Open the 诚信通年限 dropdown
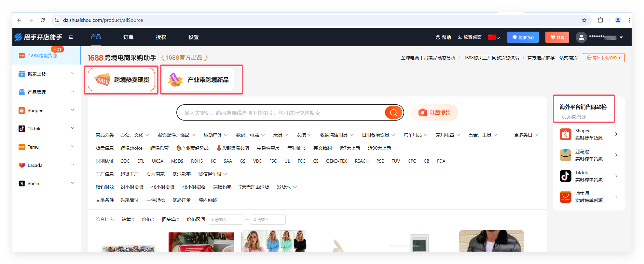Viewport: 644px width, 264px height. (212, 174)
